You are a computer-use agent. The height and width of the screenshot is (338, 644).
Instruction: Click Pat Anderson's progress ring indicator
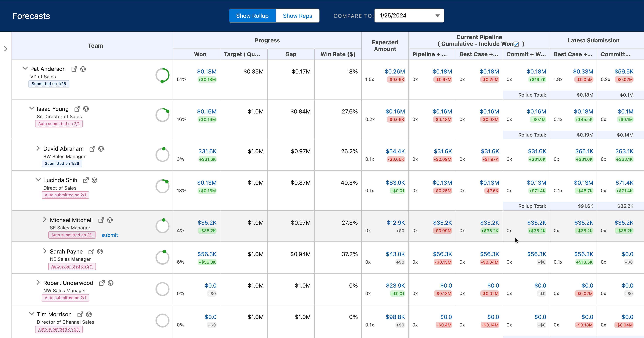pyautogui.click(x=162, y=75)
